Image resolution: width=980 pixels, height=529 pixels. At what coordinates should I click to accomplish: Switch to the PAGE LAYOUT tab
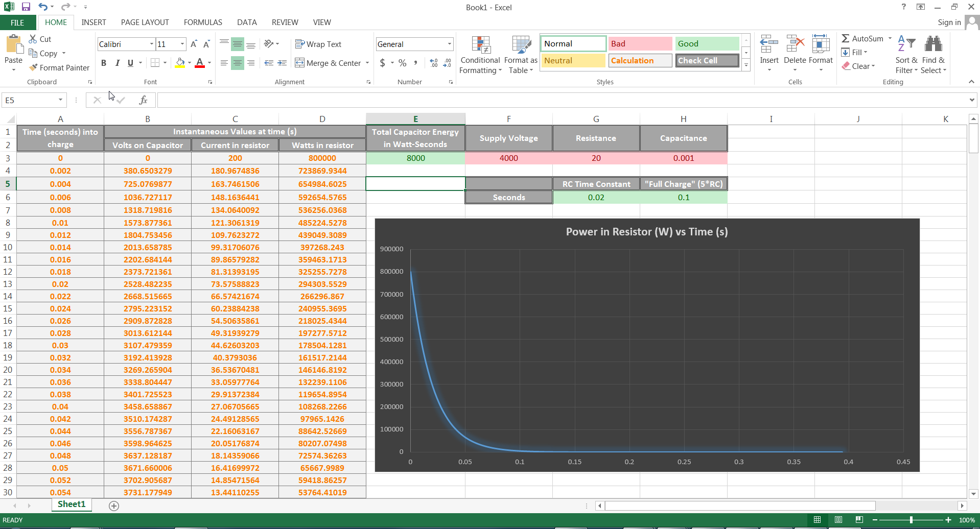click(x=145, y=22)
